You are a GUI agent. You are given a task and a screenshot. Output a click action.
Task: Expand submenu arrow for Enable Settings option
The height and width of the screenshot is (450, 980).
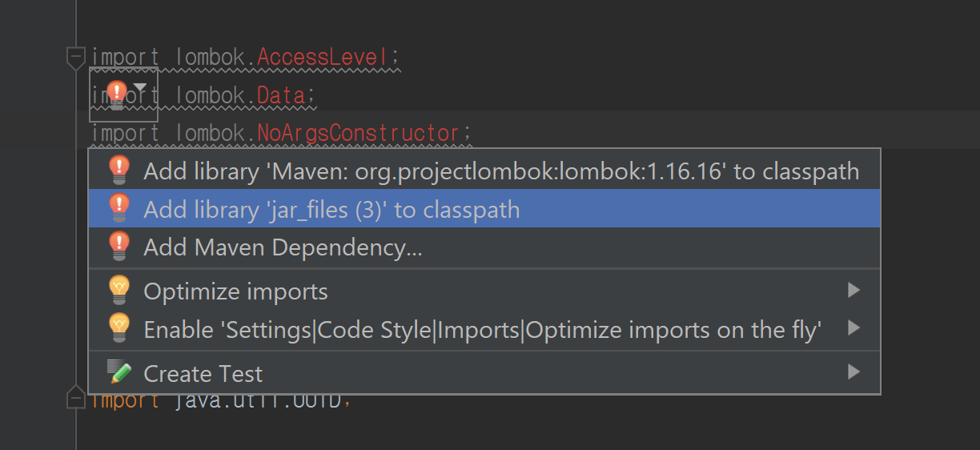pyautogui.click(x=853, y=327)
